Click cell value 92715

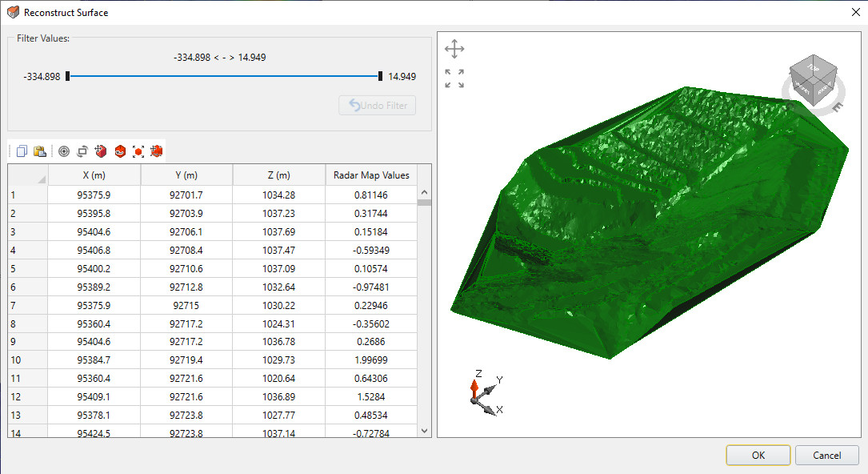[x=186, y=306]
